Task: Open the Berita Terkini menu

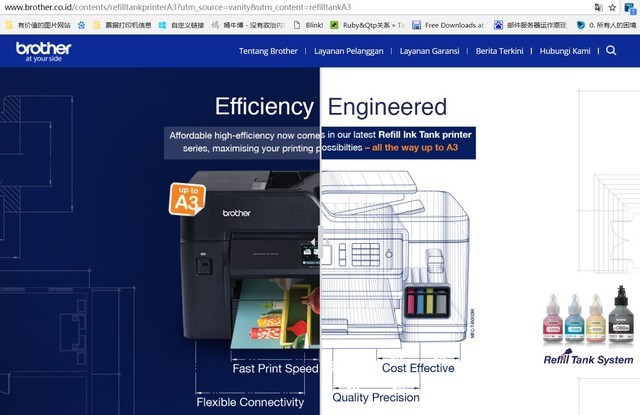Action: pos(499,51)
